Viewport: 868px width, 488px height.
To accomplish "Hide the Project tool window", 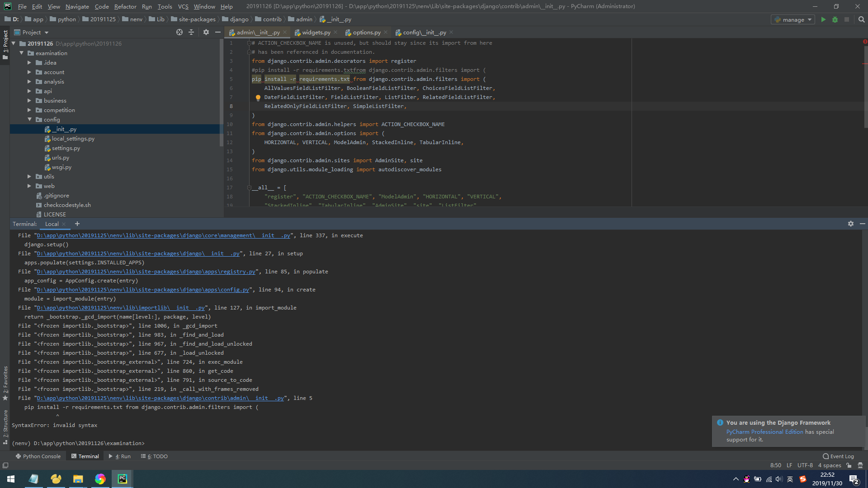I will (217, 32).
